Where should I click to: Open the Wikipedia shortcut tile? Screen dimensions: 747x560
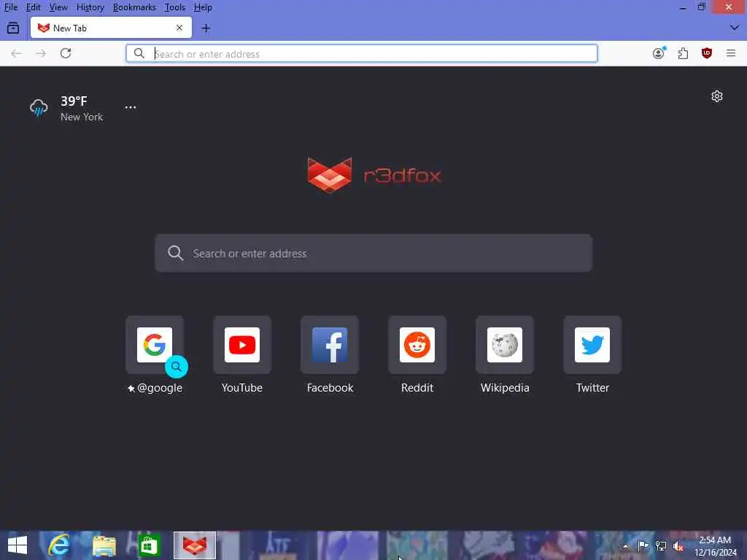[505, 345]
